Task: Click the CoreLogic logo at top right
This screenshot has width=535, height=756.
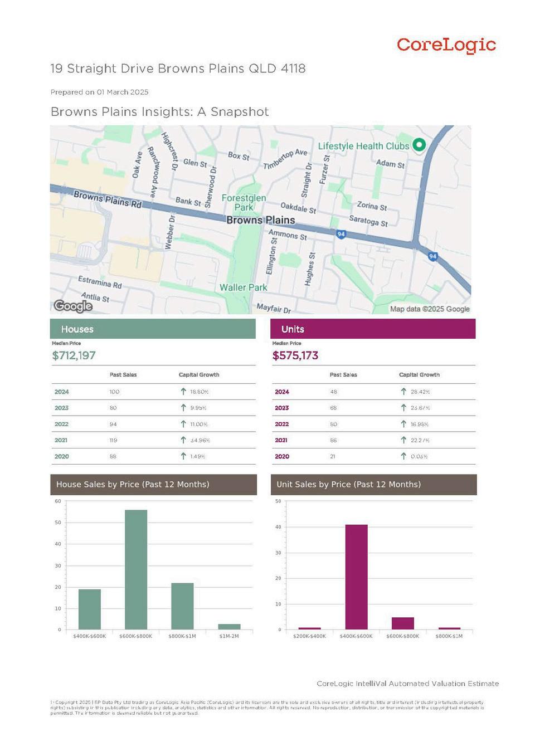Action: (x=446, y=45)
